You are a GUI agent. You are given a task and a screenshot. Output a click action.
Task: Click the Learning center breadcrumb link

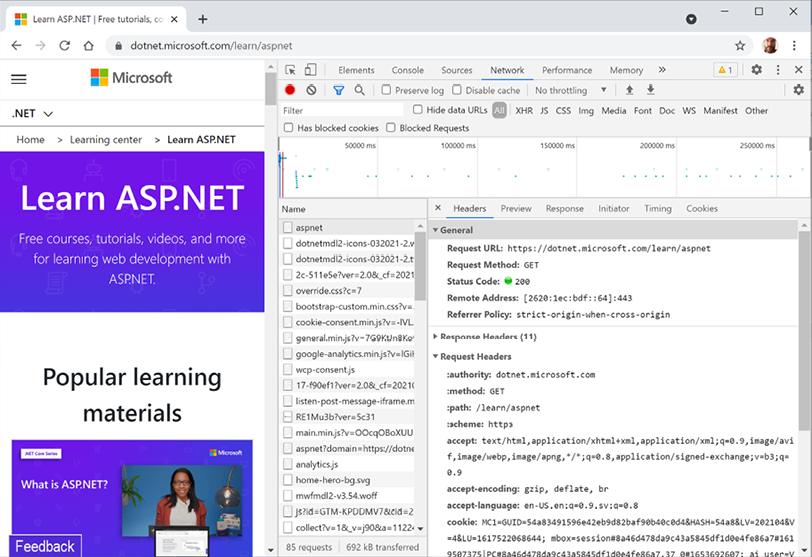[106, 140]
